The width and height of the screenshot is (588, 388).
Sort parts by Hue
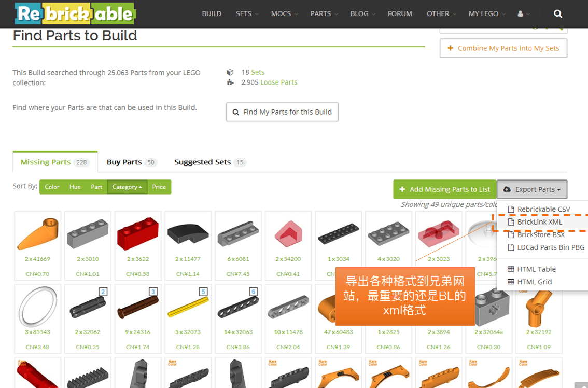tap(75, 187)
